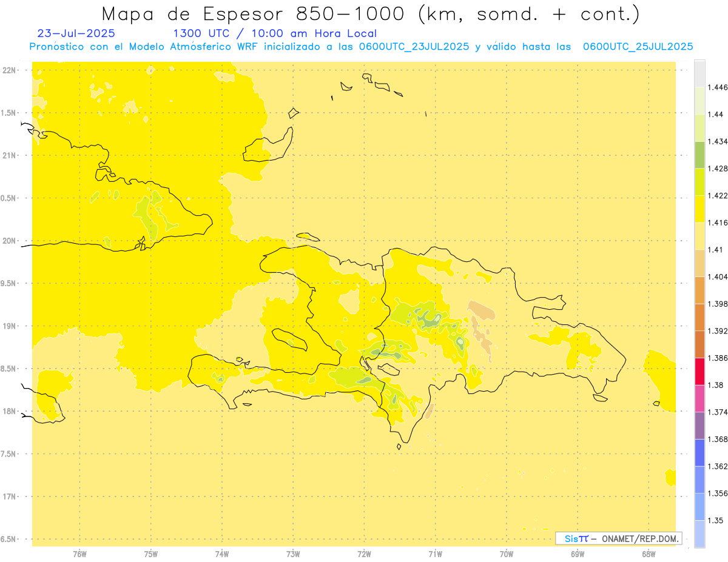This screenshot has width=728, height=562.
Task: Click the '19N' latitude axis label
Action: click(10, 326)
